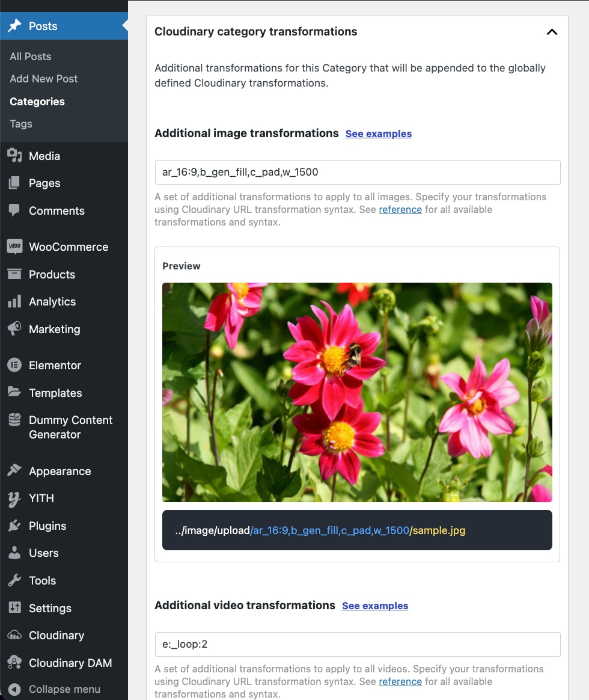This screenshot has height=700, width=589.
Task: Click Collapse menu text
Action: [64, 689]
